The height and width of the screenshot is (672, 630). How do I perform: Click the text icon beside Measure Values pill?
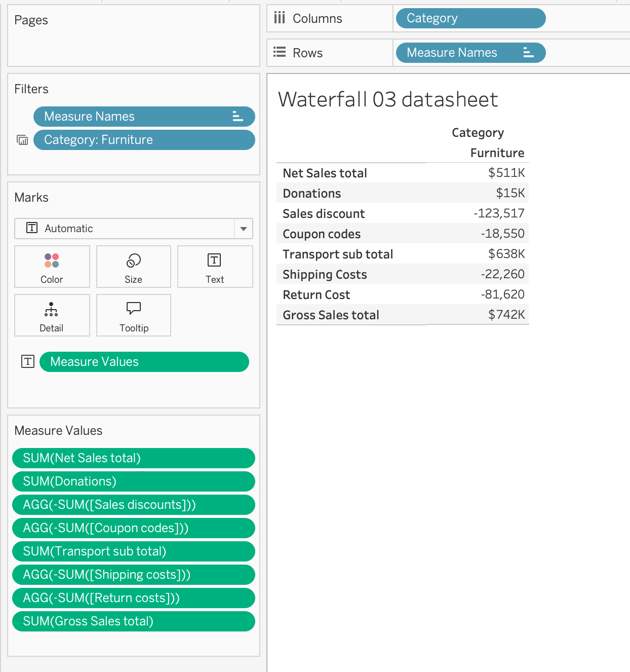28,362
